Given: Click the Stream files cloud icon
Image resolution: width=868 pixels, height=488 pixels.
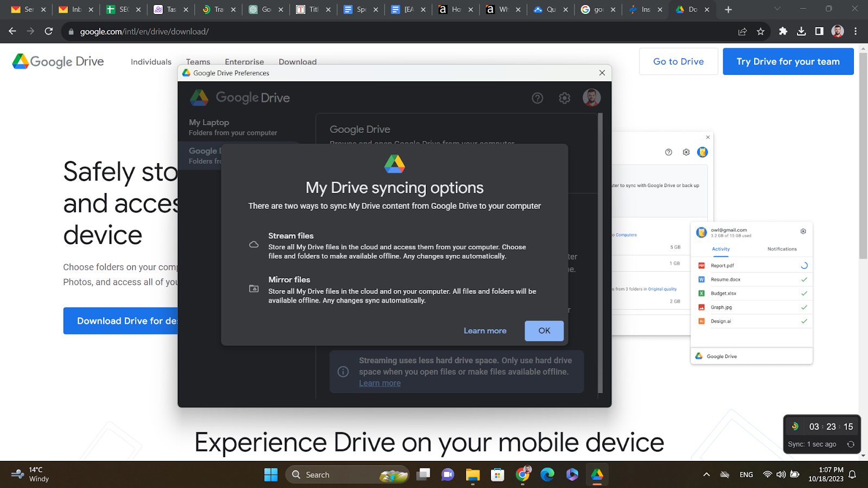Looking at the screenshot, I should pyautogui.click(x=253, y=245).
